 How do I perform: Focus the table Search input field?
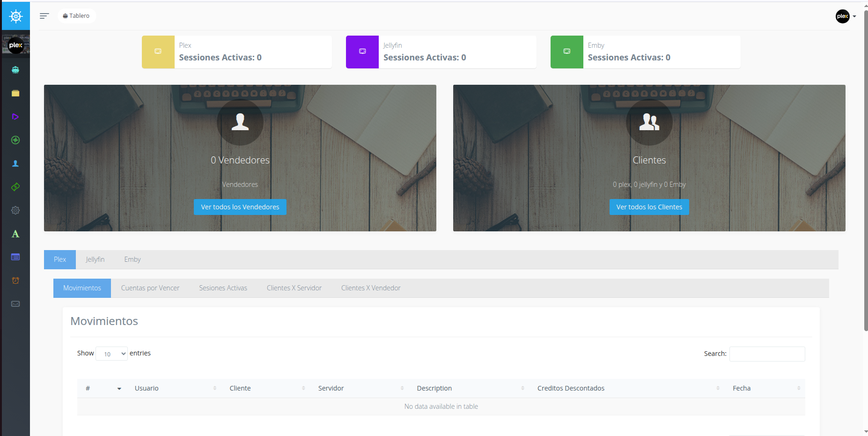[x=767, y=354]
